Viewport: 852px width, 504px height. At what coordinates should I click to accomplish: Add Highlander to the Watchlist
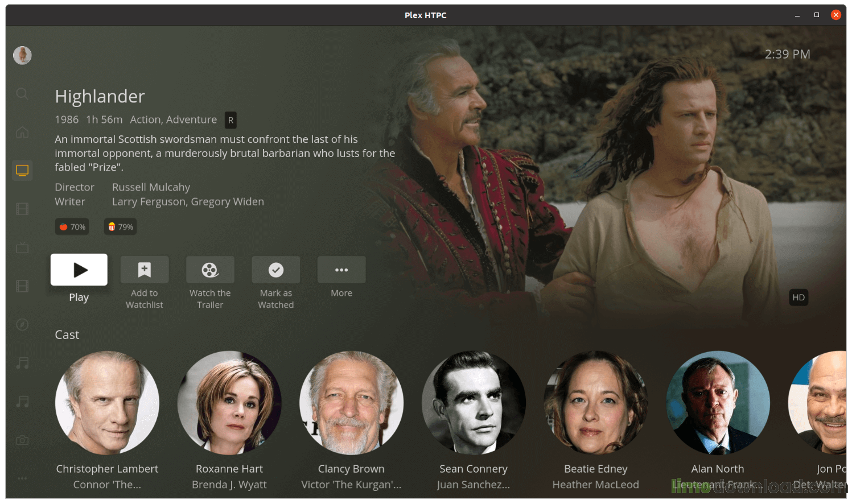(145, 269)
